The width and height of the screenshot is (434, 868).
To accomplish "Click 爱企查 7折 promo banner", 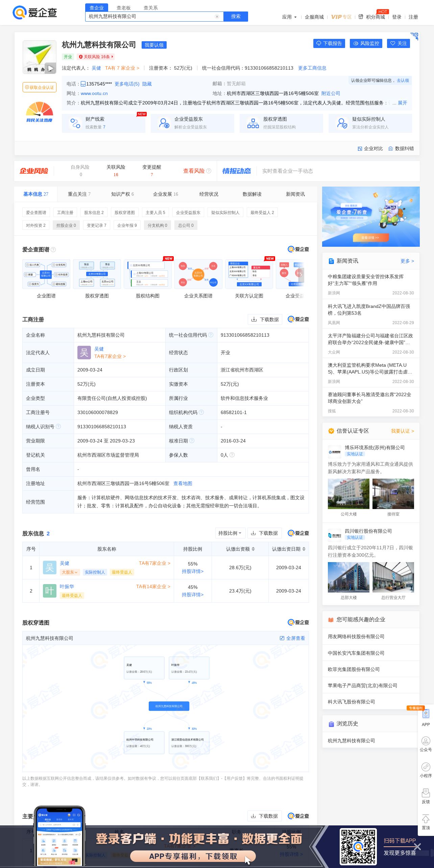I will point(371,217).
